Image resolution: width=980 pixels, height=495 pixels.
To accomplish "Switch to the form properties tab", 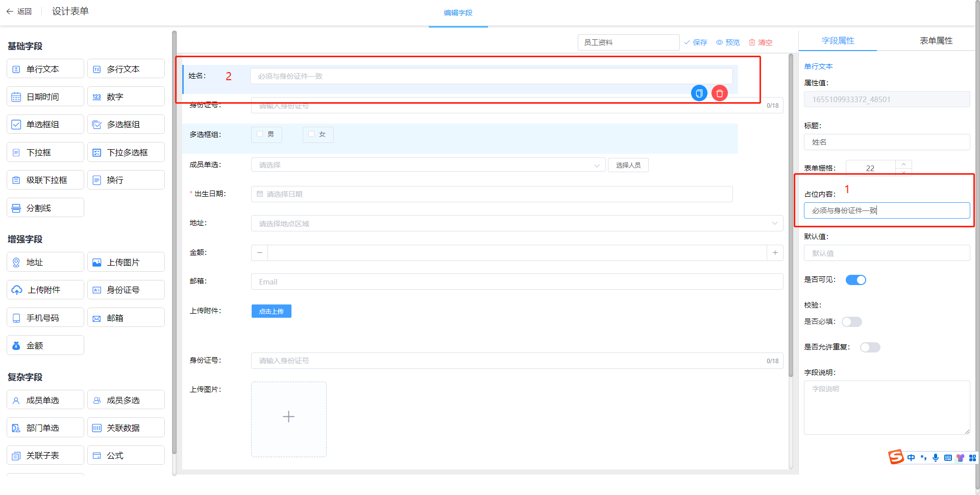I will click(936, 41).
